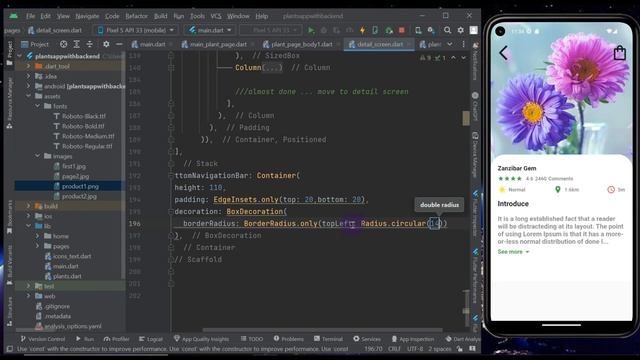The width and height of the screenshot is (640, 360).
Task: Close the detail_screen.dart tab
Action: pos(409,44)
